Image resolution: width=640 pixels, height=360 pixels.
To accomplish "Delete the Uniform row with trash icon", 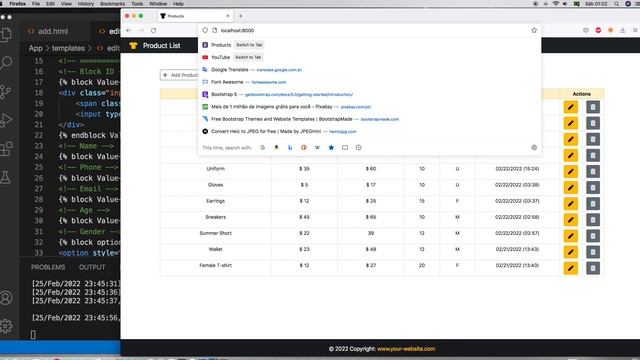I will tap(593, 171).
